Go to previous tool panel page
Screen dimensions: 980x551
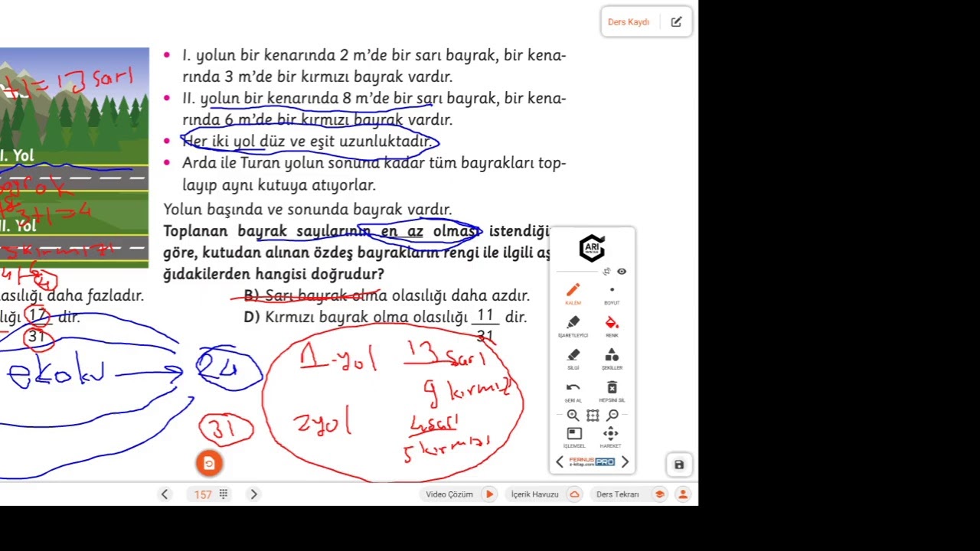(x=560, y=461)
